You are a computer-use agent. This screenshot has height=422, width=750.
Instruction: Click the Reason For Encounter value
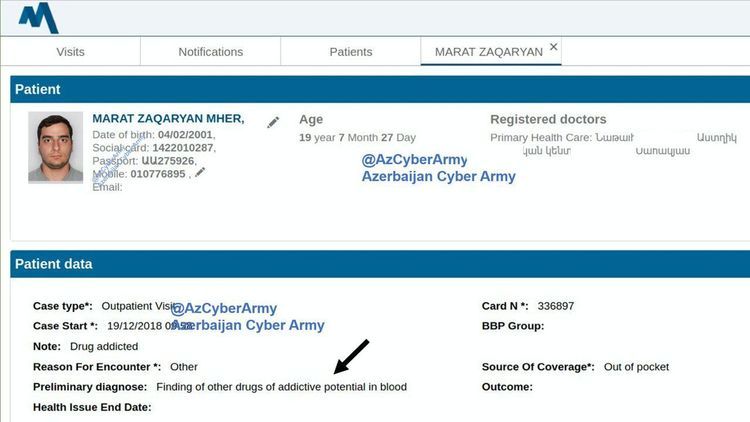[x=184, y=367]
